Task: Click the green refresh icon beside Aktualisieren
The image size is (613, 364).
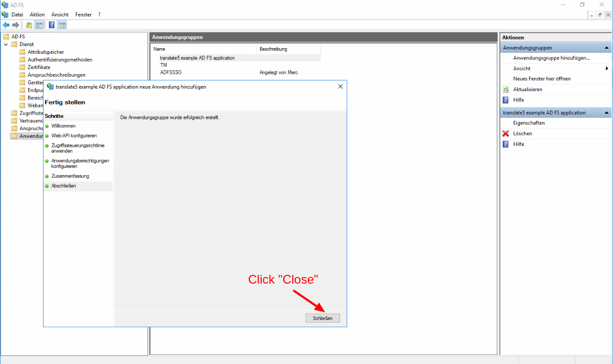Action: coord(506,90)
